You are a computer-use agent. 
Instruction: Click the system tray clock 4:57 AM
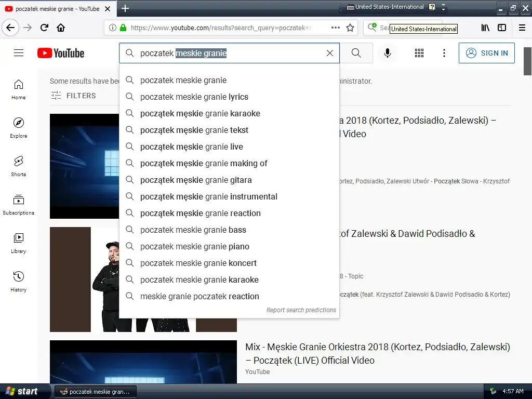point(513,391)
